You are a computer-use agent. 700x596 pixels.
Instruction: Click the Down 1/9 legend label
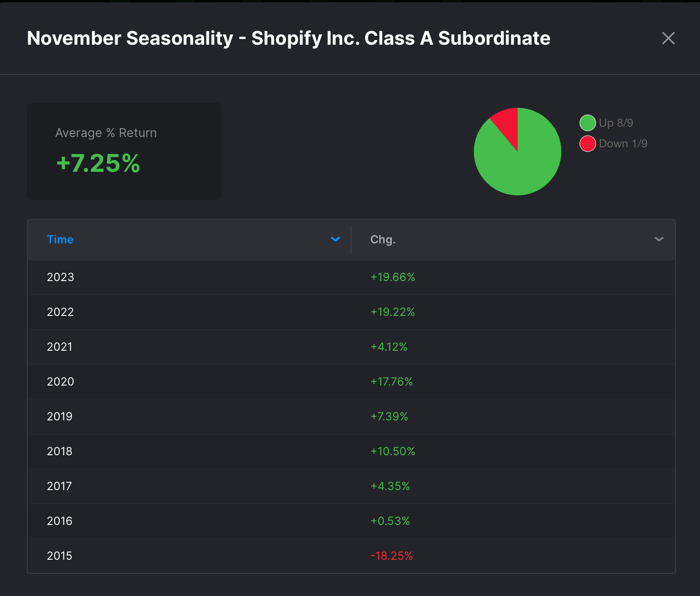coord(623,144)
